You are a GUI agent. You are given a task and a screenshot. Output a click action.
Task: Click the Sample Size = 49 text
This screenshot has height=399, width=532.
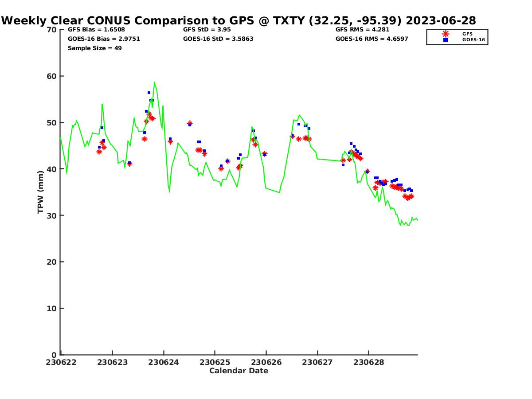coord(94,48)
